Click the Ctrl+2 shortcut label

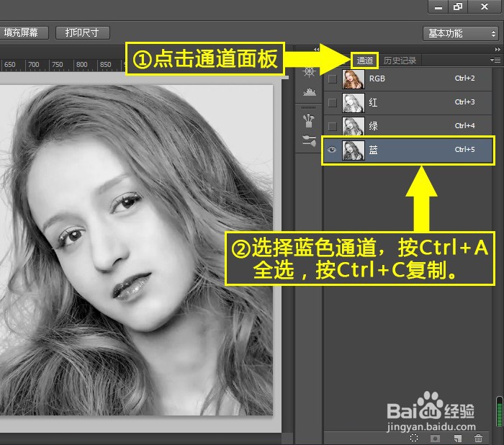click(x=464, y=78)
